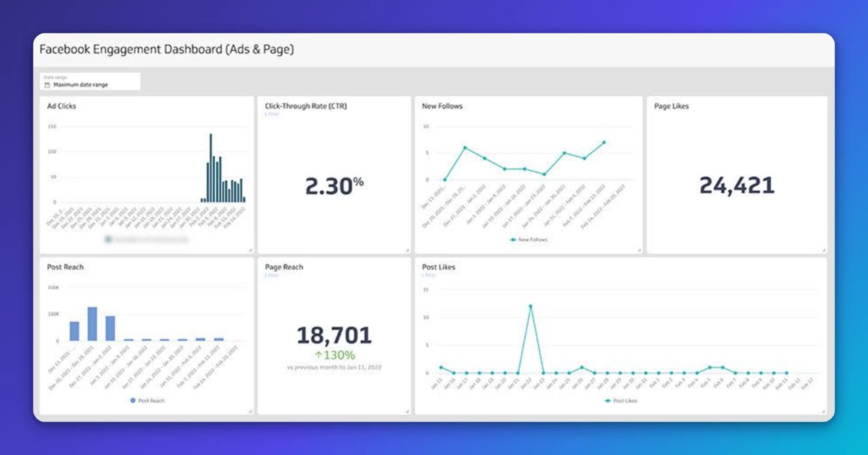Click the second data point of New Follows line
The image size is (868, 455).
465,148
